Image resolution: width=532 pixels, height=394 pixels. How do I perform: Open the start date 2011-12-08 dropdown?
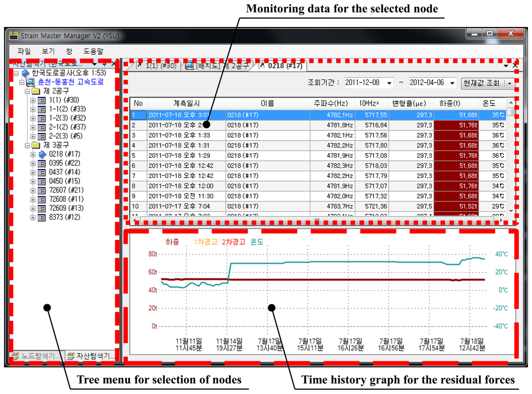(389, 83)
